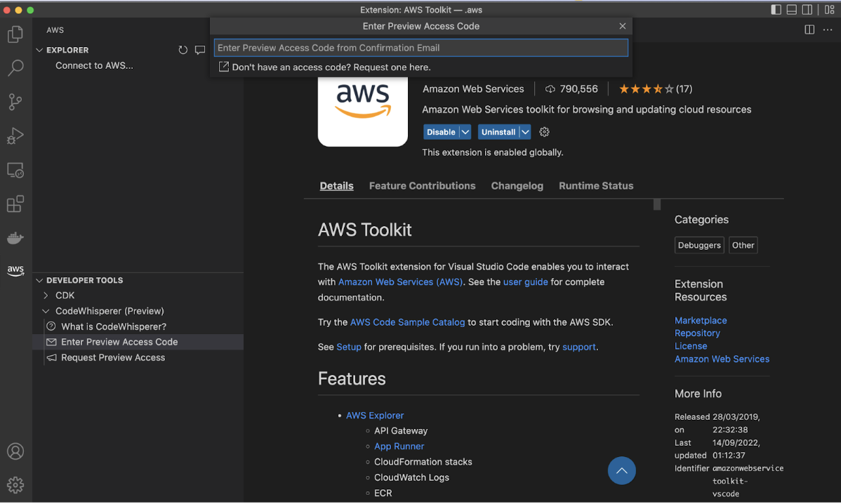Viewport: 841px width, 504px height.
Task: Open the Source Control view
Action: 15,102
